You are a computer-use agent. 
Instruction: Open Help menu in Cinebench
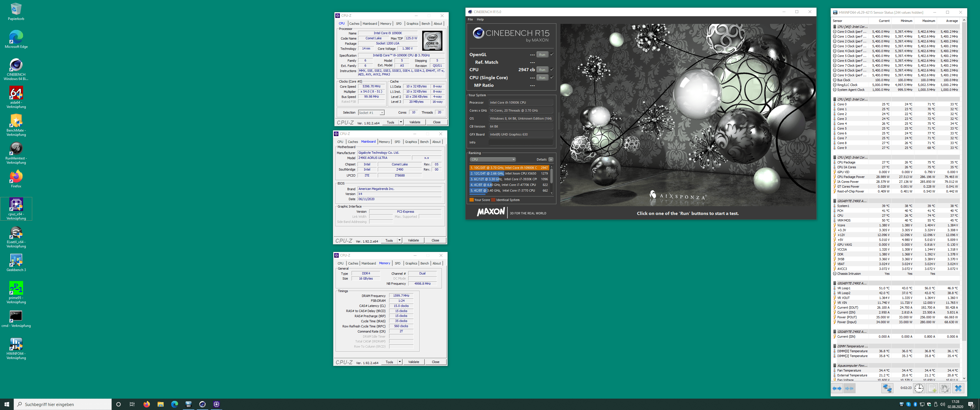click(x=480, y=19)
